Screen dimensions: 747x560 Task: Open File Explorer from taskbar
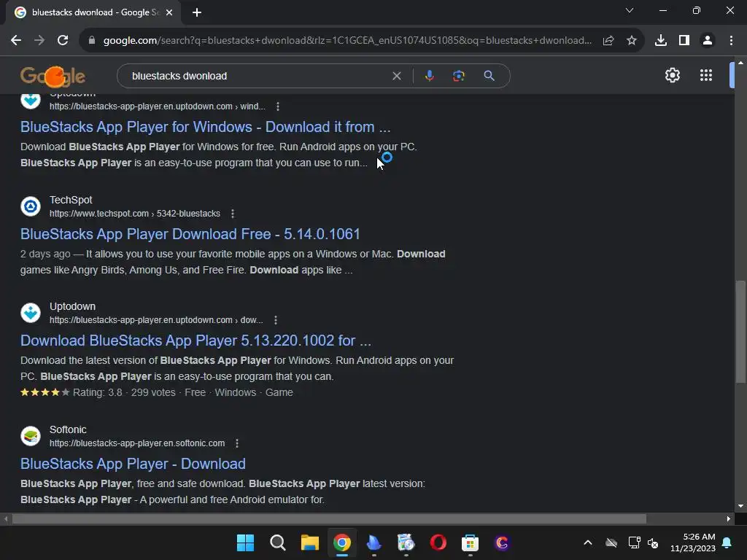click(309, 542)
